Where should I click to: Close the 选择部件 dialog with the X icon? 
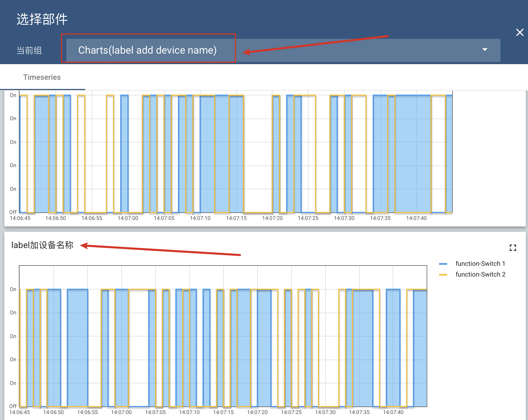520,32
